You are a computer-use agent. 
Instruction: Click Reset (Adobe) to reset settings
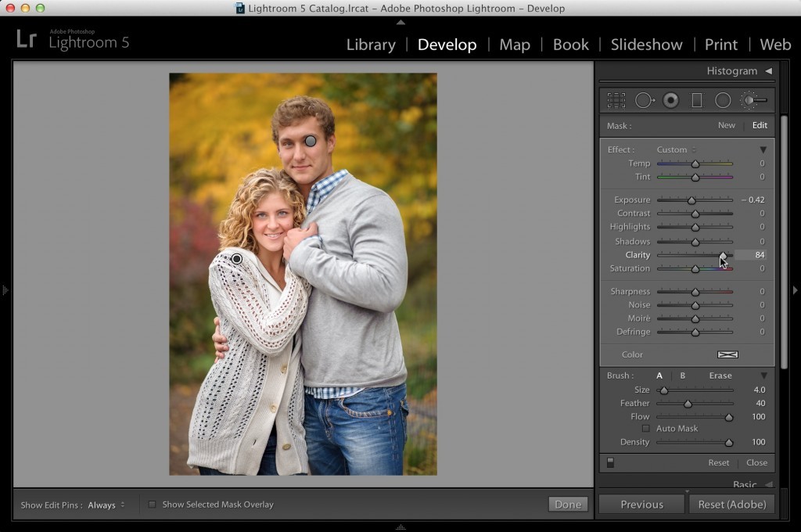tap(732, 504)
